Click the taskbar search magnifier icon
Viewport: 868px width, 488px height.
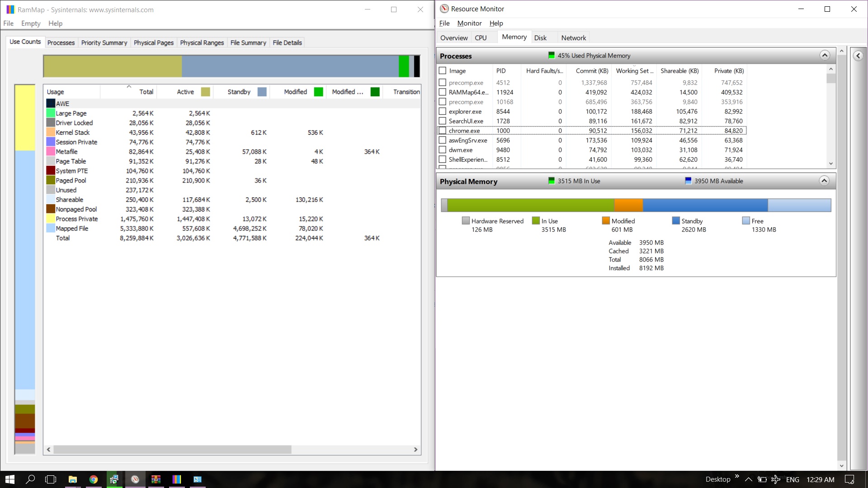coord(30,479)
